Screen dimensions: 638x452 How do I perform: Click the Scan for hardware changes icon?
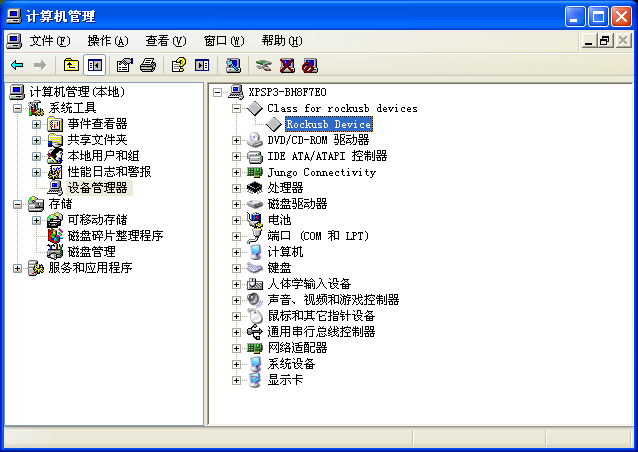tap(233, 65)
